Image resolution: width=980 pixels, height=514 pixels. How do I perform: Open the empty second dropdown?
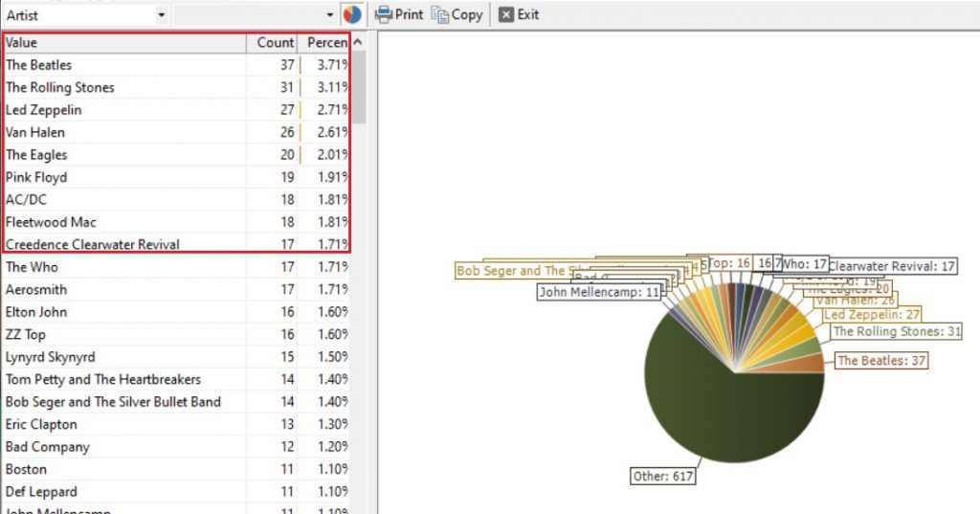(329, 15)
